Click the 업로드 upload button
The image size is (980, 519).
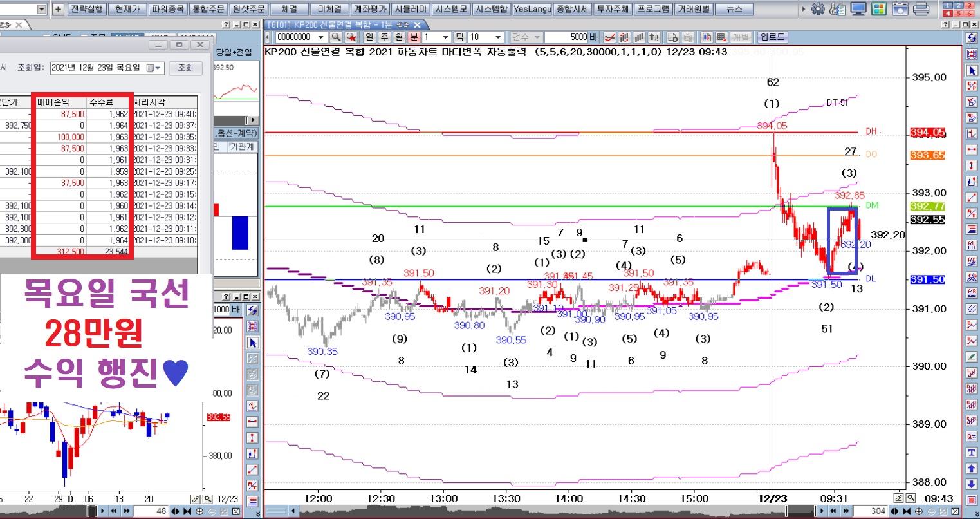click(772, 37)
